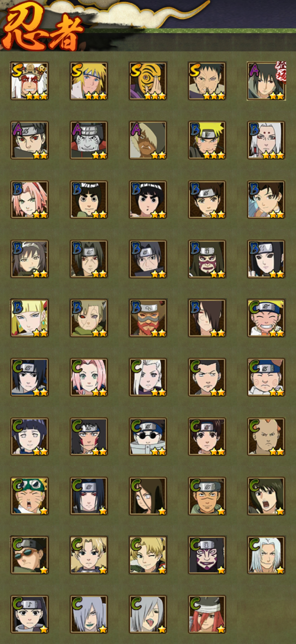This screenshot has width=296, height=644.
Task: Open the C-rank music note headband ninja
Action: tap(29, 615)
